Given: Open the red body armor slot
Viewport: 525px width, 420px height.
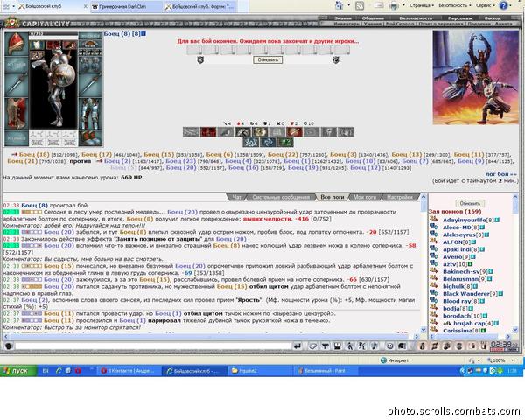Looking at the screenshot, I should coord(17,114).
